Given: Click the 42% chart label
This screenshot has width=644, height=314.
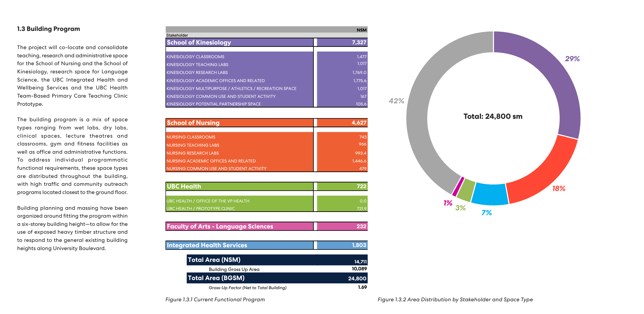Looking at the screenshot, I should tap(396, 101).
